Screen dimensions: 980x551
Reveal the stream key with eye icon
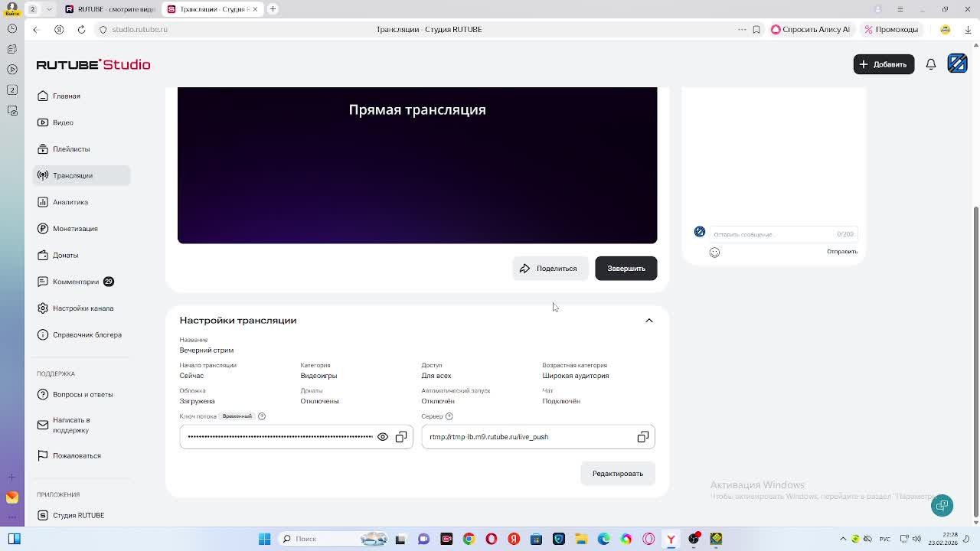(x=383, y=437)
